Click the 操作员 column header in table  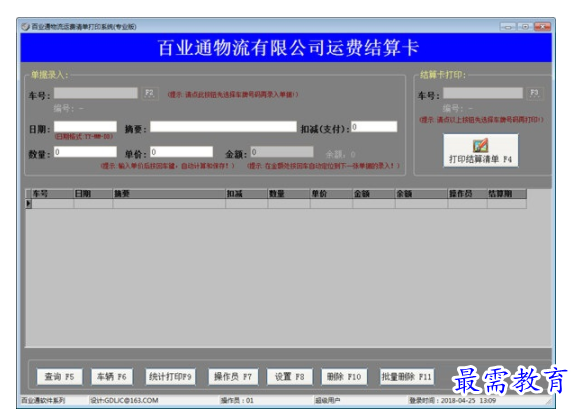click(x=467, y=194)
